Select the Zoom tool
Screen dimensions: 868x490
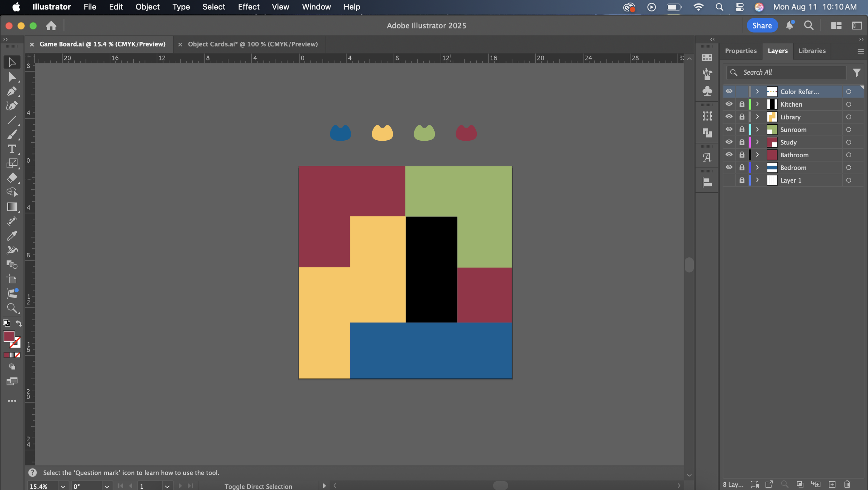[x=12, y=308]
